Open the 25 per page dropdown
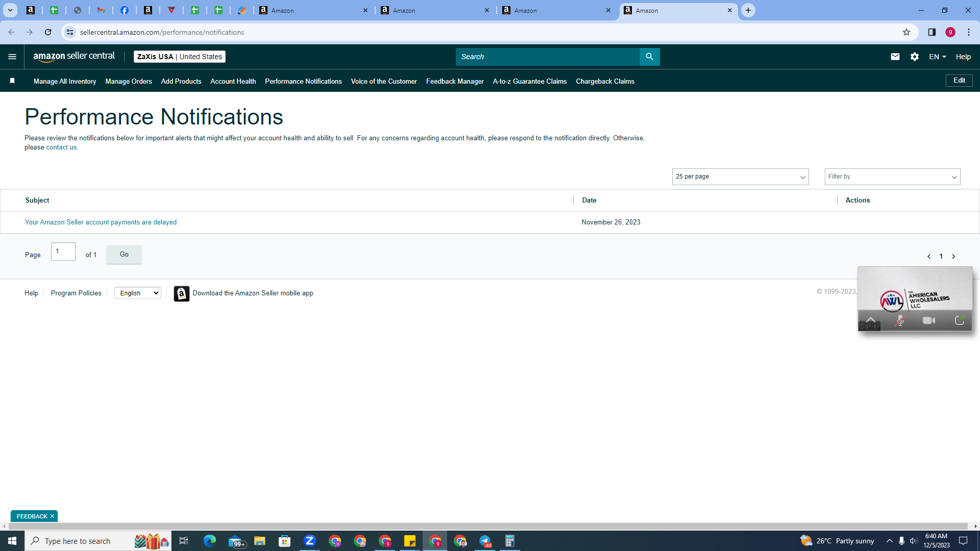980x551 pixels. (740, 177)
